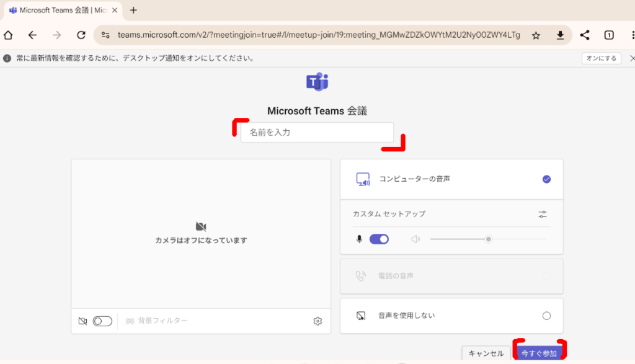The height and width of the screenshot is (364, 635).
Task: Click the microphone icon
Action: (x=359, y=239)
